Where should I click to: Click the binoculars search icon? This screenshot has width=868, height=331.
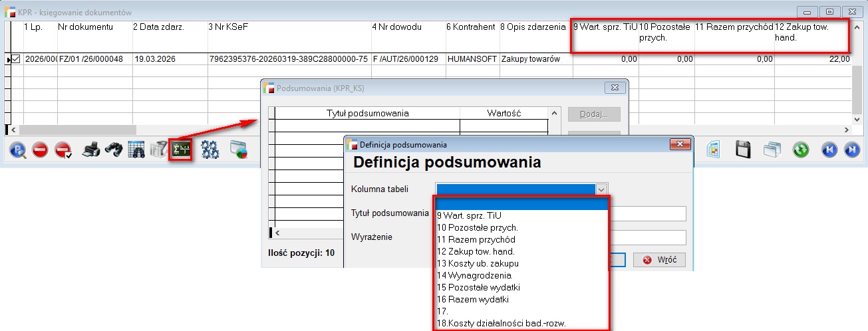click(113, 150)
